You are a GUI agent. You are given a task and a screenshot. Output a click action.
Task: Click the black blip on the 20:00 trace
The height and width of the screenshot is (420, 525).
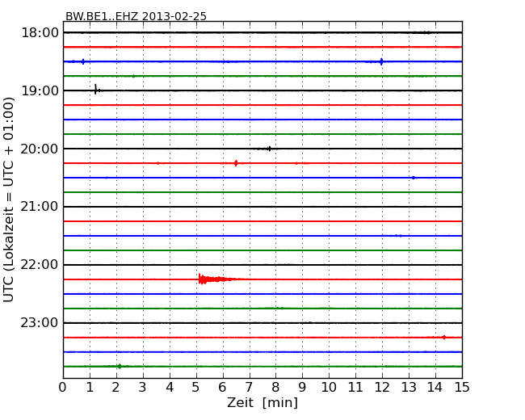click(269, 149)
